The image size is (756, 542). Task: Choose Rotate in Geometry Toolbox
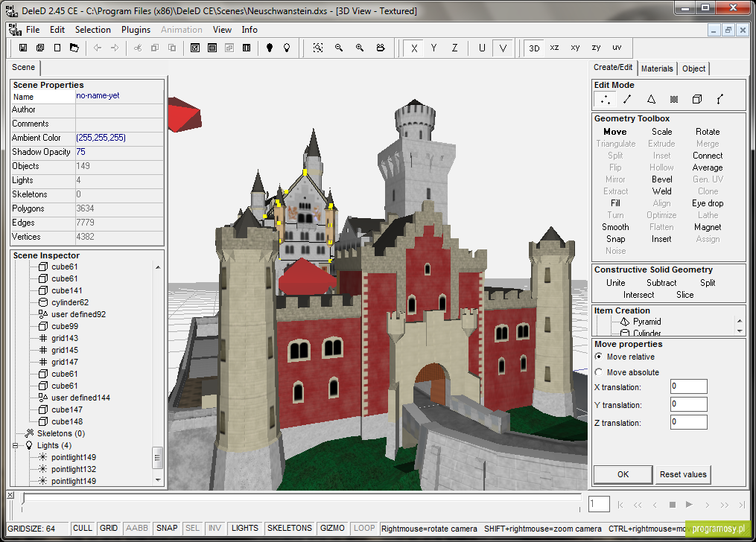(708, 132)
